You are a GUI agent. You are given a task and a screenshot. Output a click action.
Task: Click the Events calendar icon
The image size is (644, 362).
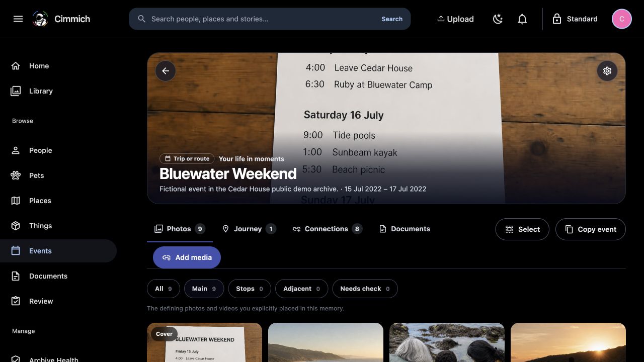[16, 251]
